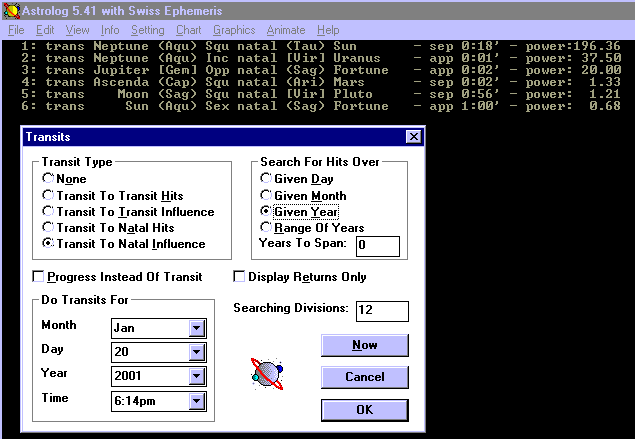Select Transit To Transit Hits radio button
635x439 pixels.
point(48,195)
